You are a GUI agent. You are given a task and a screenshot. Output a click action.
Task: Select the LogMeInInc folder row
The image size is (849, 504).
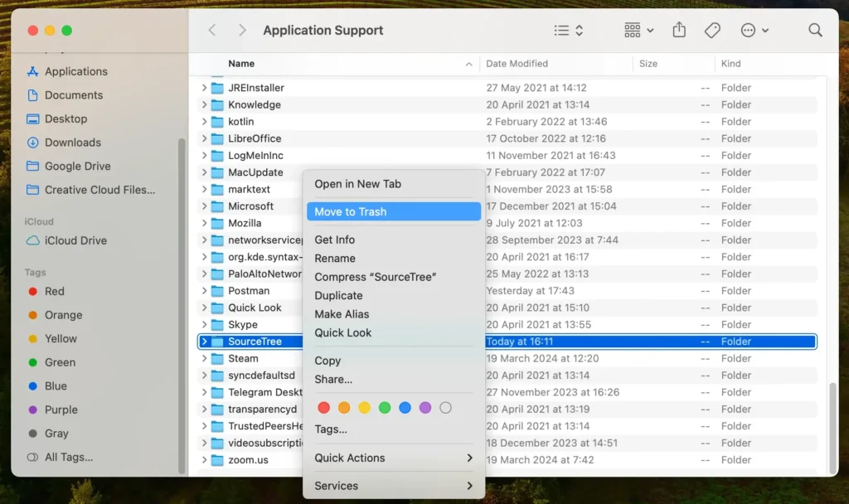click(507, 155)
